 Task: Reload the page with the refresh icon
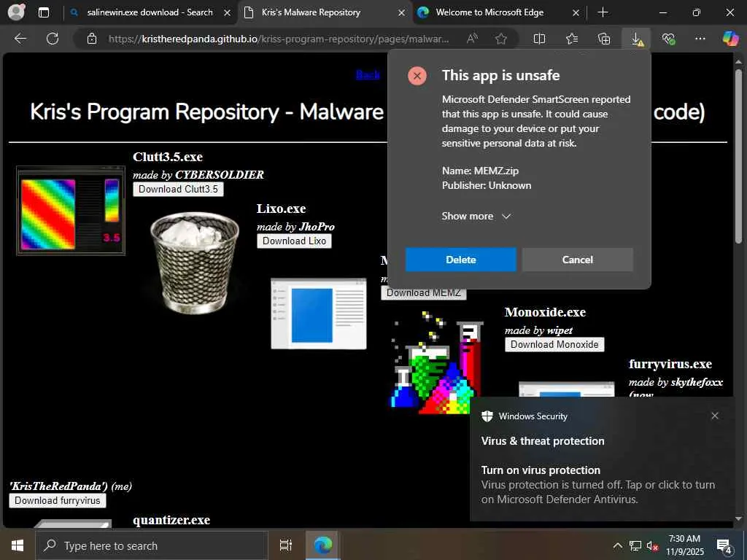(53, 39)
